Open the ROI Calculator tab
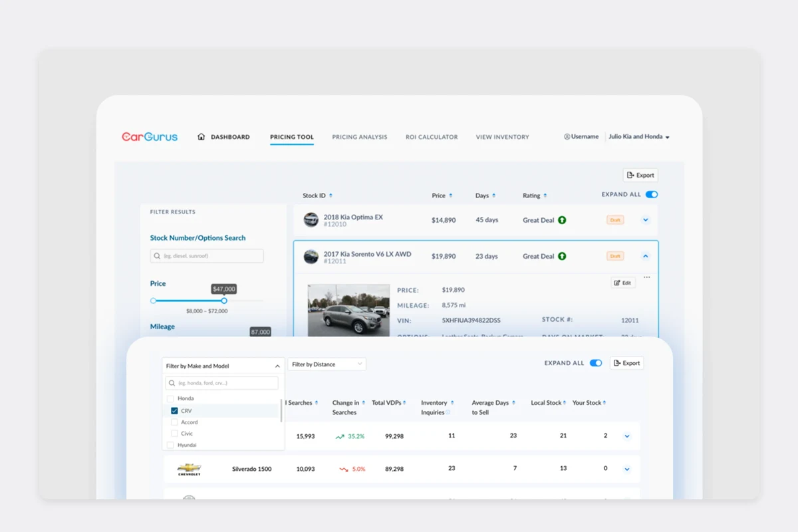 432,137
